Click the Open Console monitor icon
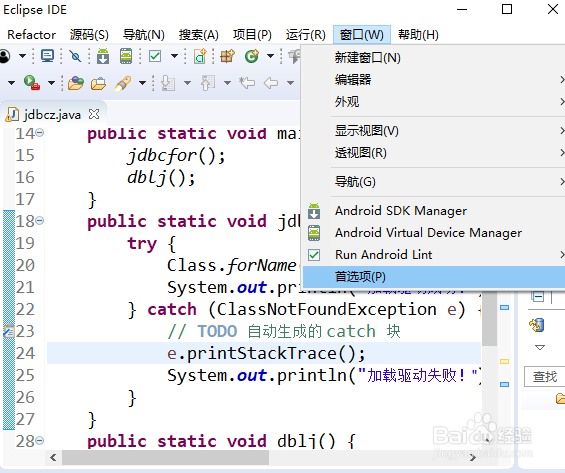Image resolution: width=565 pixels, height=473 pixels. [47, 56]
